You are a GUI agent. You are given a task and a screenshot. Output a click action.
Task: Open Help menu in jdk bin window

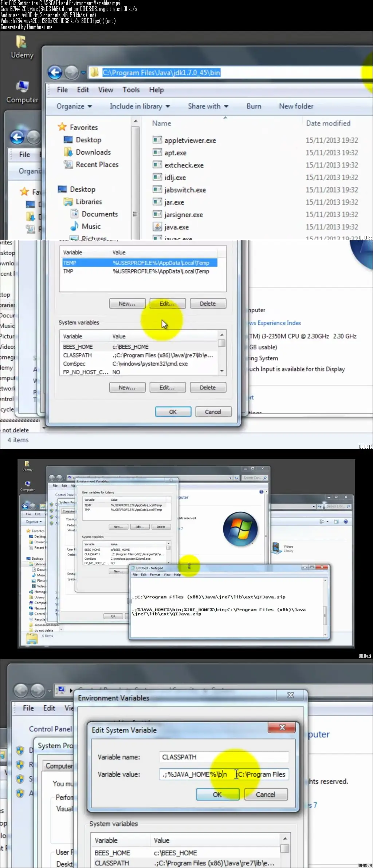tap(156, 90)
